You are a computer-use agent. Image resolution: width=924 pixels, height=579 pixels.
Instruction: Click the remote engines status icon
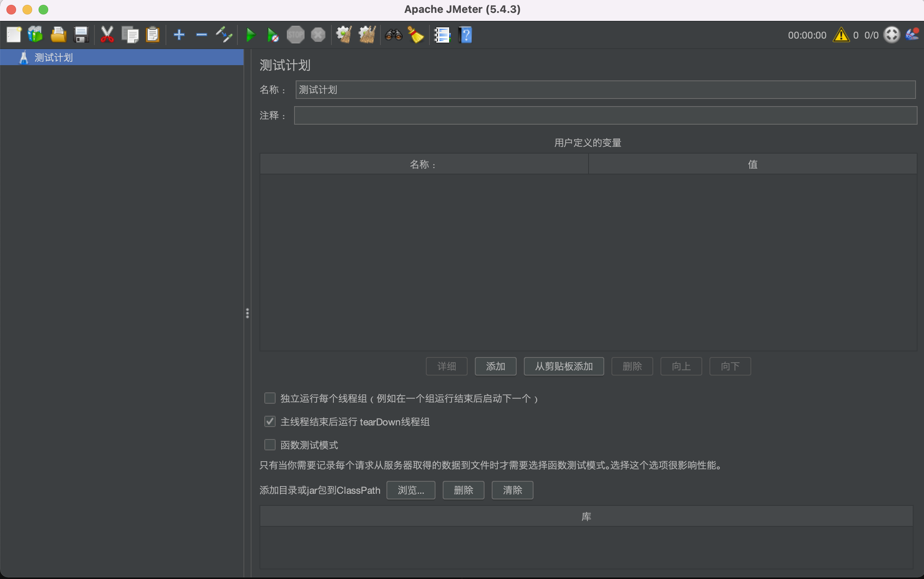pos(892,35)
